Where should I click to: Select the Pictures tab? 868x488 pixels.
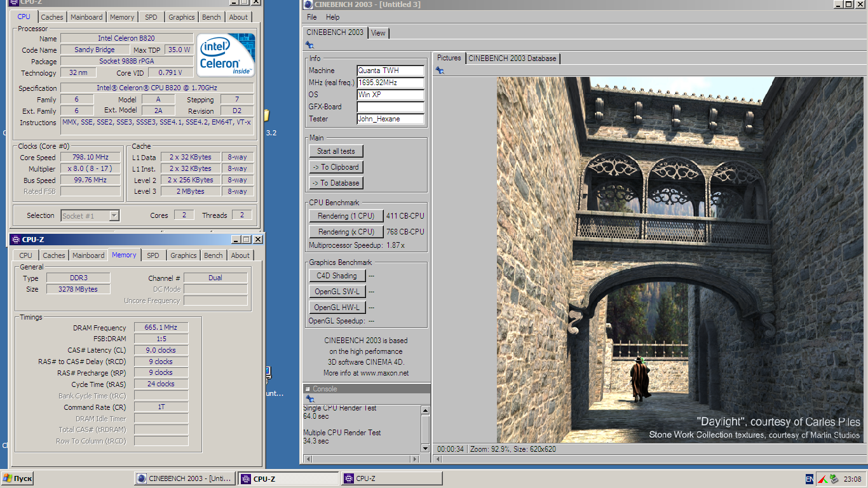pyautogui.click(x=449, y=58)
